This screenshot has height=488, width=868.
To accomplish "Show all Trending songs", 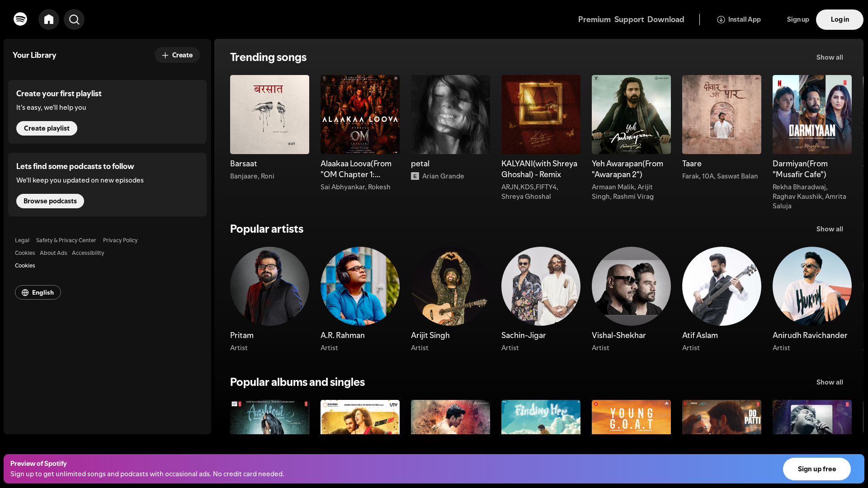I will [830, 57].
